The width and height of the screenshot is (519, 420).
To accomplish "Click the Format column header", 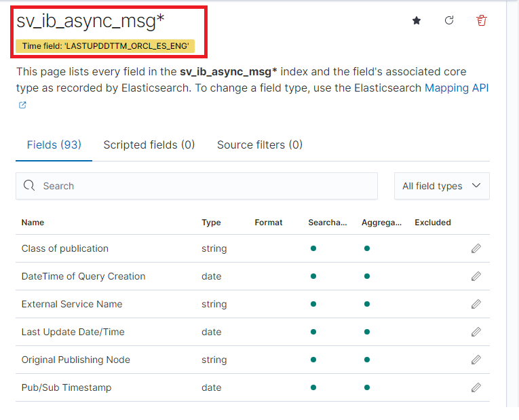I will point(268,222).
